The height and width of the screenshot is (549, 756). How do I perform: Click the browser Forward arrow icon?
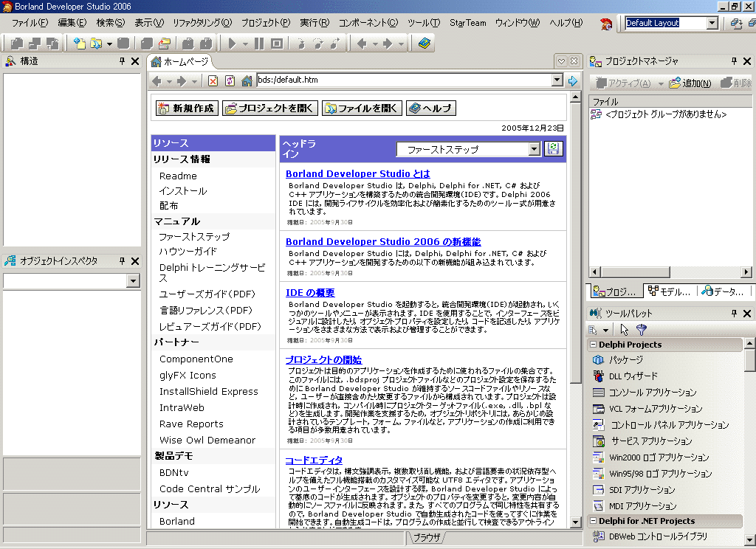click(x=182, y=81)
